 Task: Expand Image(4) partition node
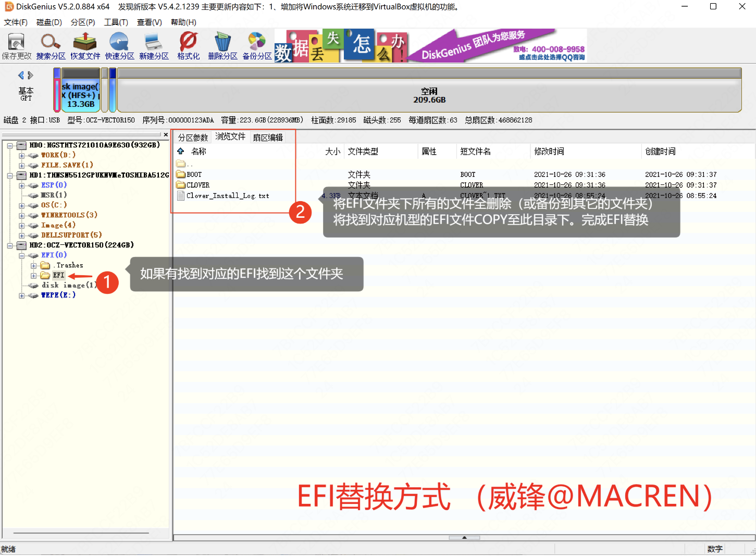(21, 226)
